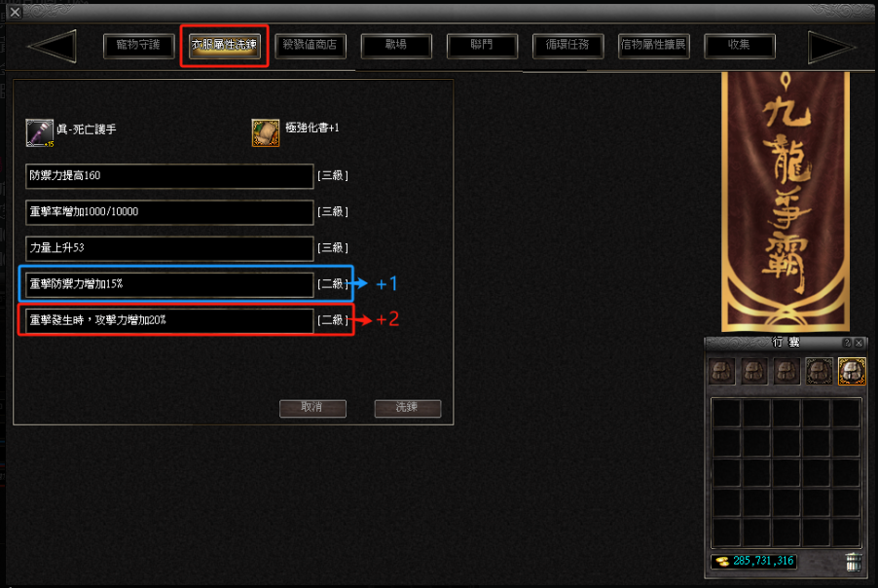Switch to the 寵物守護 tab
Image resolution: width=878 pixels, height=588 pixels.
click(x=139, y=46)
